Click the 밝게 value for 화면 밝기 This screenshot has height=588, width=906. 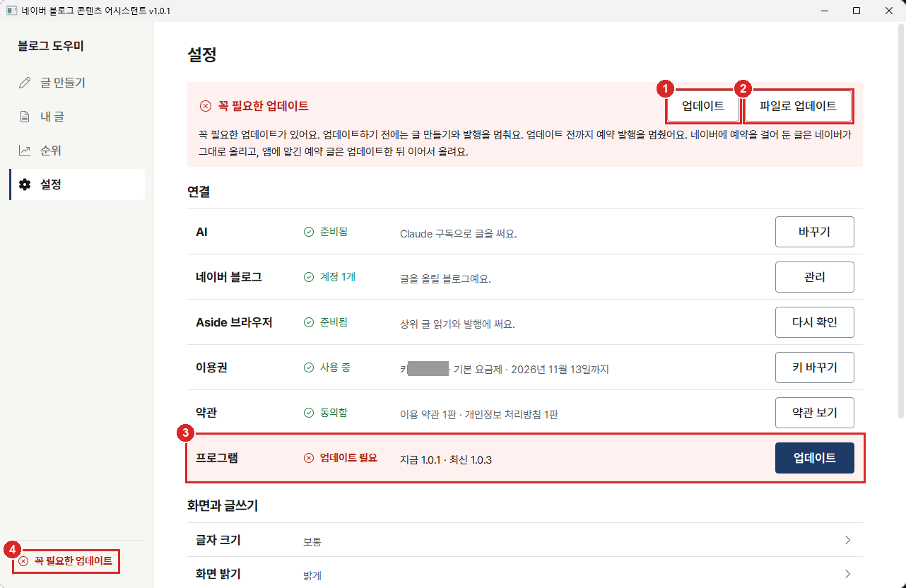[x=312, y=575]
